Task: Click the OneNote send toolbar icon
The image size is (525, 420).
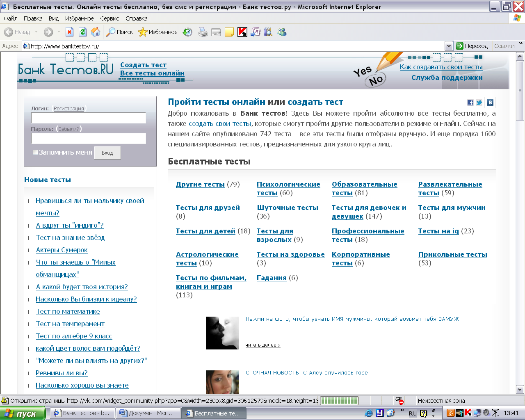Action: [256, 32]
